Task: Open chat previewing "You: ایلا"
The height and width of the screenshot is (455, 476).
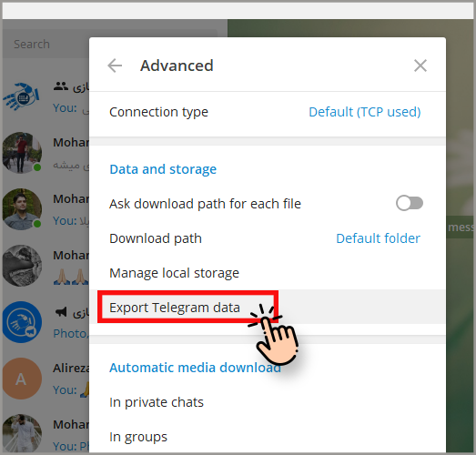Action: click(x=46, y=209)
